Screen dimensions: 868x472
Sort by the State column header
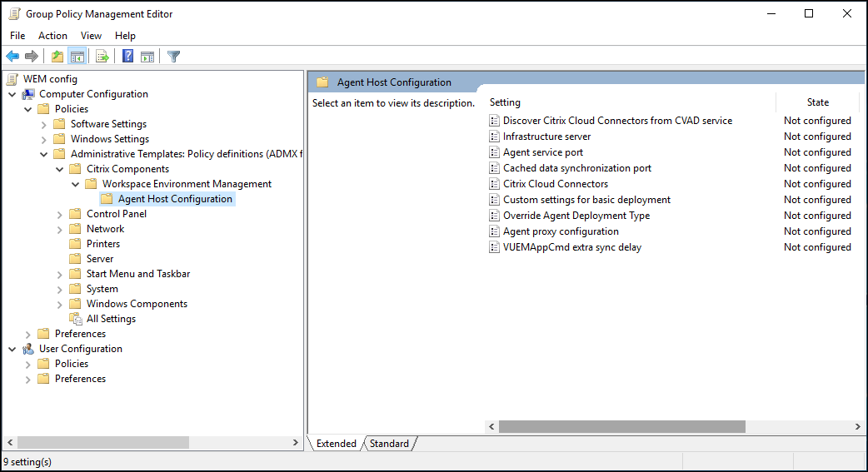(817, 102)
